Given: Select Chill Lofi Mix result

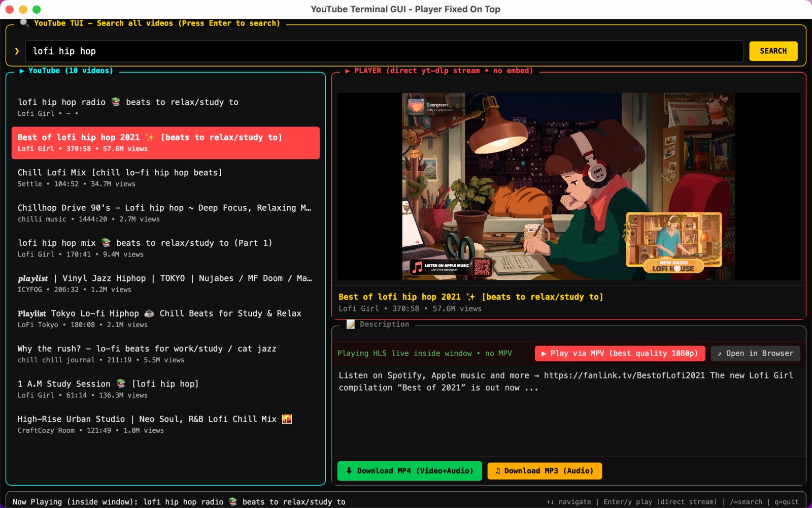Looking at the screenshot, I should pyautogui.click(x=165, y=178).
